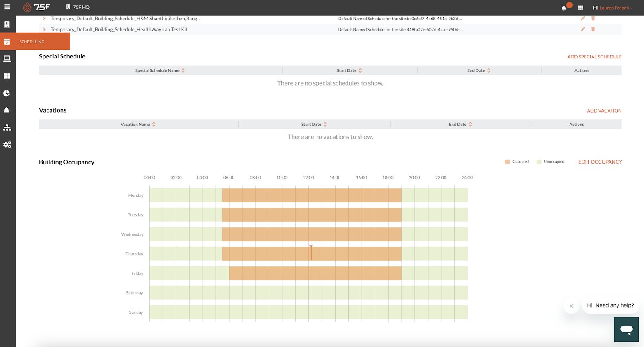Edit the HealthWay Lab Test Kit schedule
The width and height of the screenshot is (644, 347).
click(x=582, y=29)
